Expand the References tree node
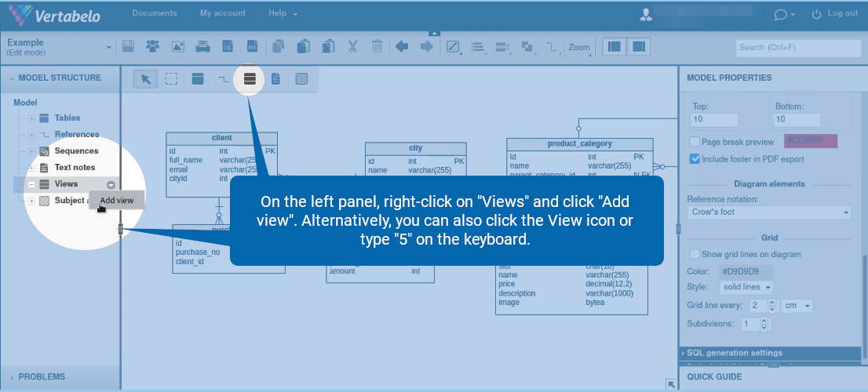The height and width of the screenshot is (392, 868). click(x=31, y=135)
